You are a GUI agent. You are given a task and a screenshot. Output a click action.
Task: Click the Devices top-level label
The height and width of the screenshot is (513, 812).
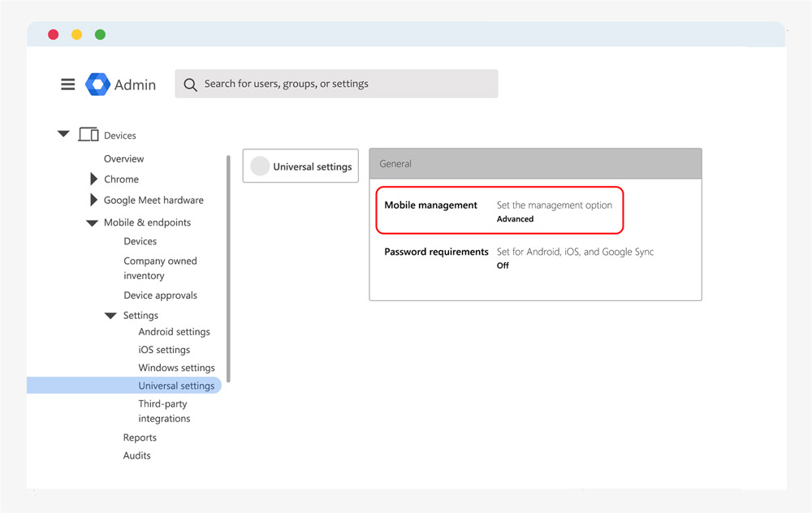point(119,136)
